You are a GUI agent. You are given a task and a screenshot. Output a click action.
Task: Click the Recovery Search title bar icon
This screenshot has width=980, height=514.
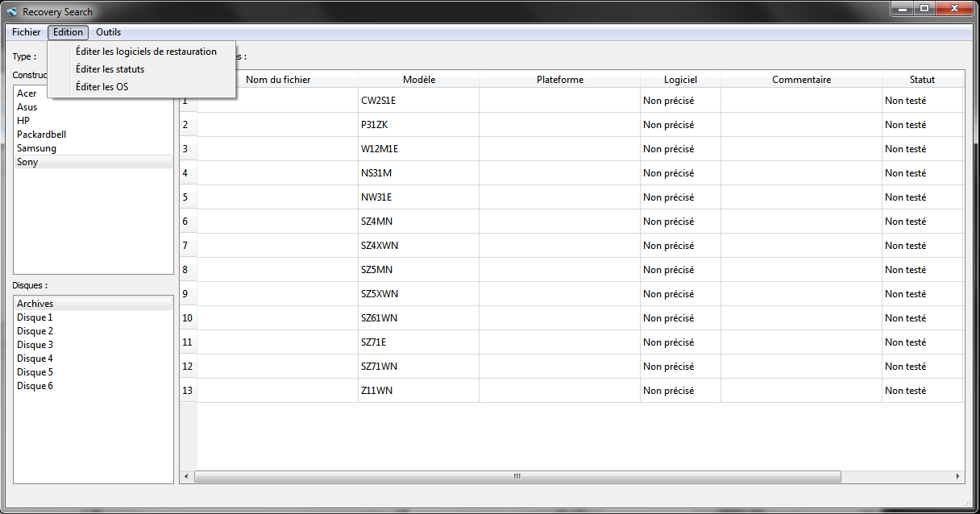coord(12,12)
